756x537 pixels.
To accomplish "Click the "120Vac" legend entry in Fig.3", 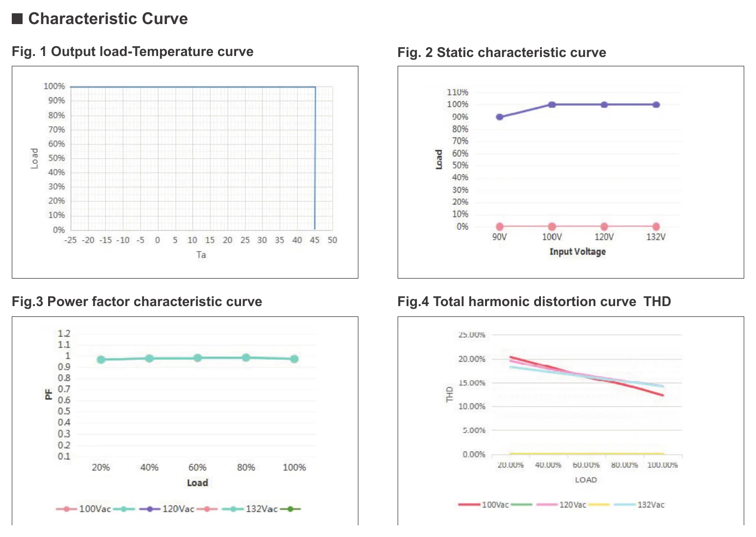I will tap(178, 509).
